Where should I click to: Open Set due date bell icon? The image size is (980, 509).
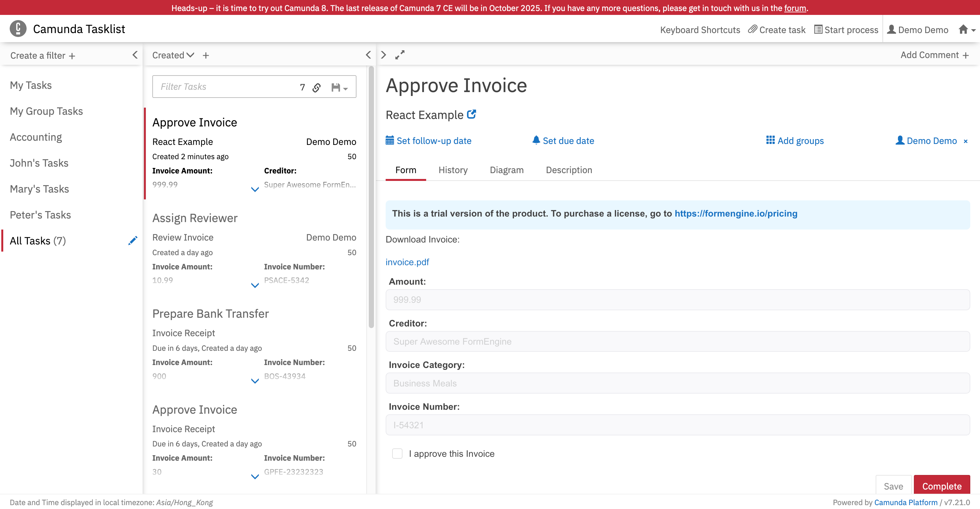point(536,140)
